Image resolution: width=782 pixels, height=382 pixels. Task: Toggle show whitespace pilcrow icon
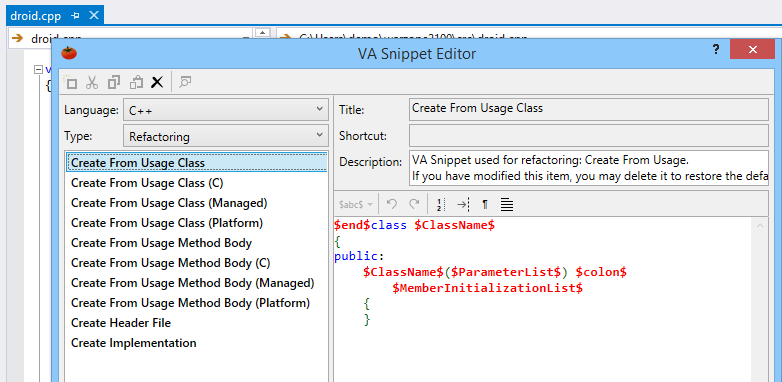tap(485, 204)
